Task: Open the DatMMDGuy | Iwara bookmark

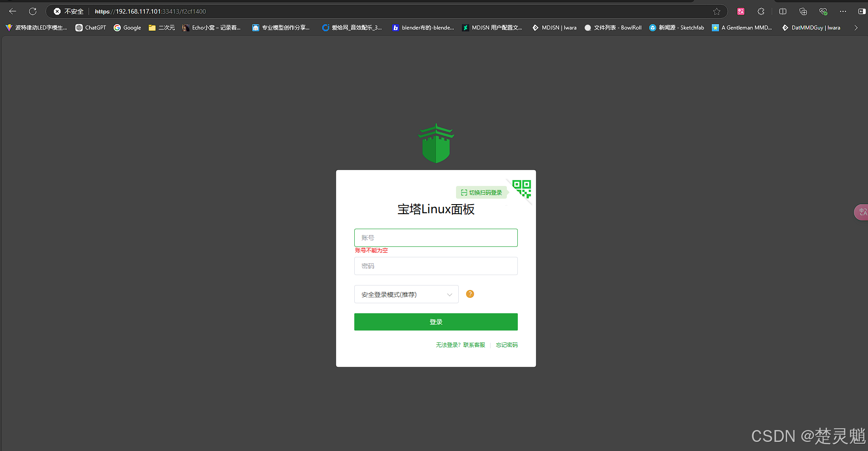Action: tap(811, 28)
